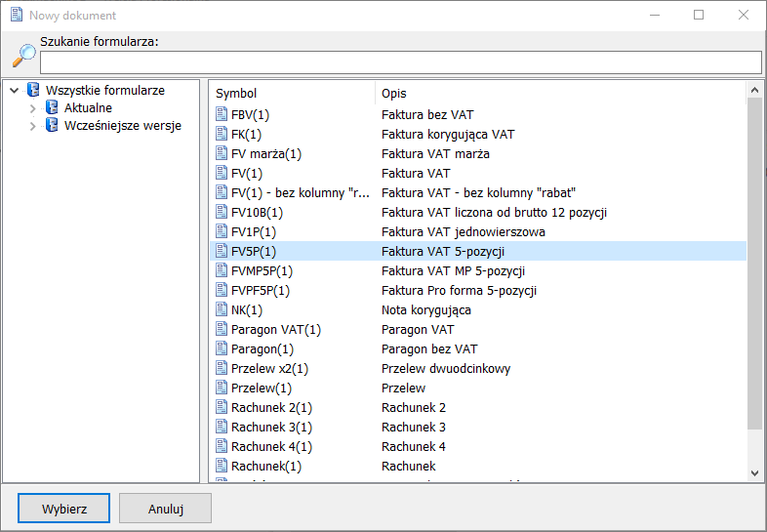Select Wszystkie formularze in the tree
The image size is (767, 532).
point(105,91)
